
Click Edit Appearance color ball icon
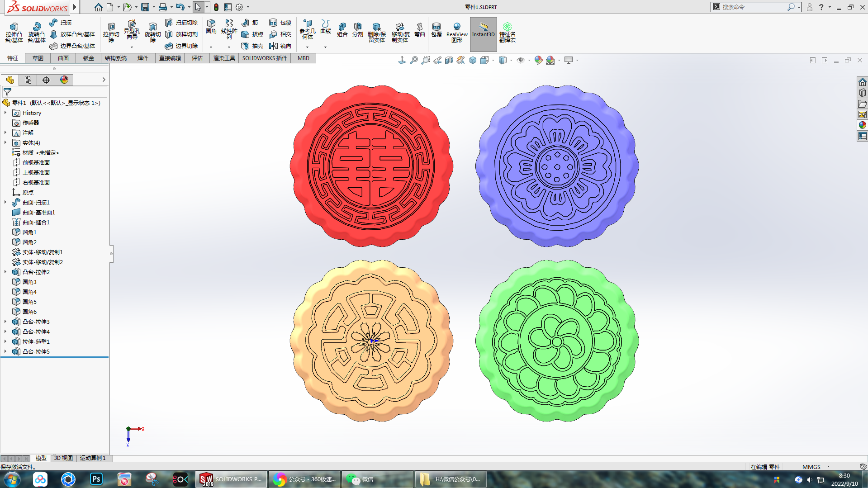click(538, 60)
